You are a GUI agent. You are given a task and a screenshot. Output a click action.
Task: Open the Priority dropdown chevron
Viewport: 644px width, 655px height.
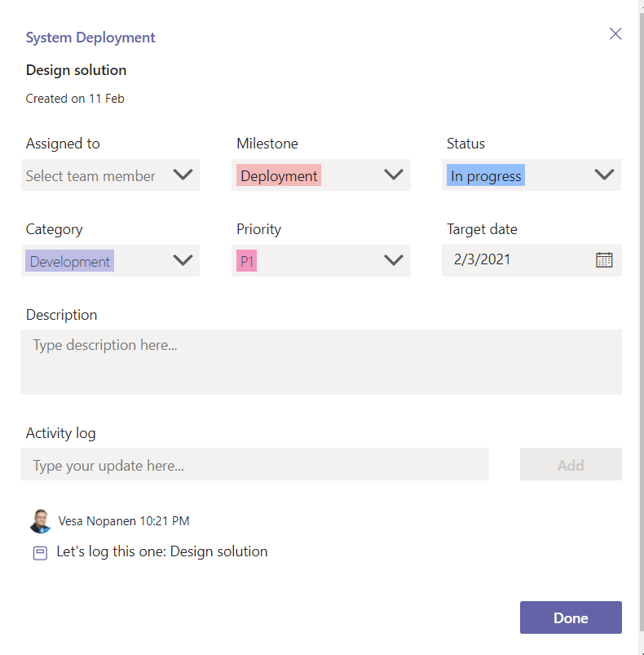[394, 260]
